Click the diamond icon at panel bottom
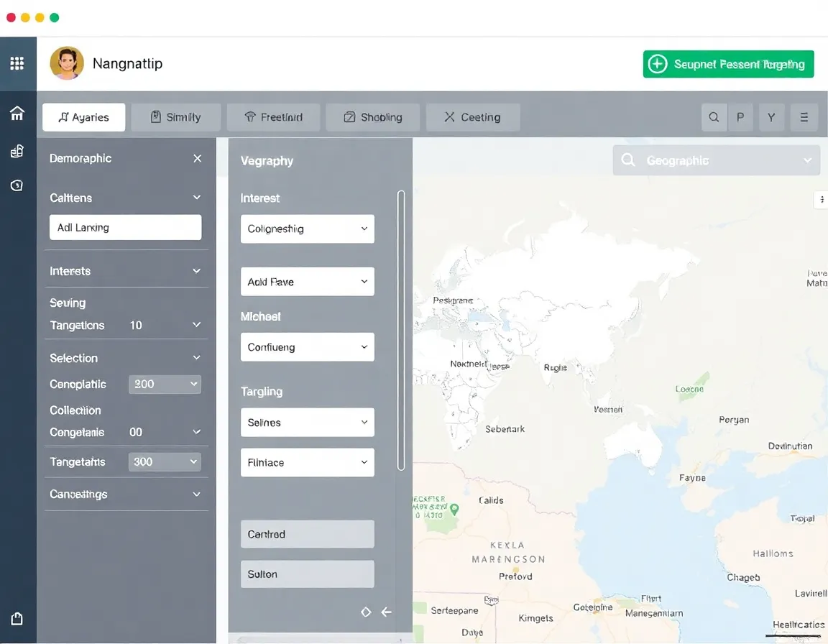The width and height of the screenshot is (828, 644). (366, 612)
